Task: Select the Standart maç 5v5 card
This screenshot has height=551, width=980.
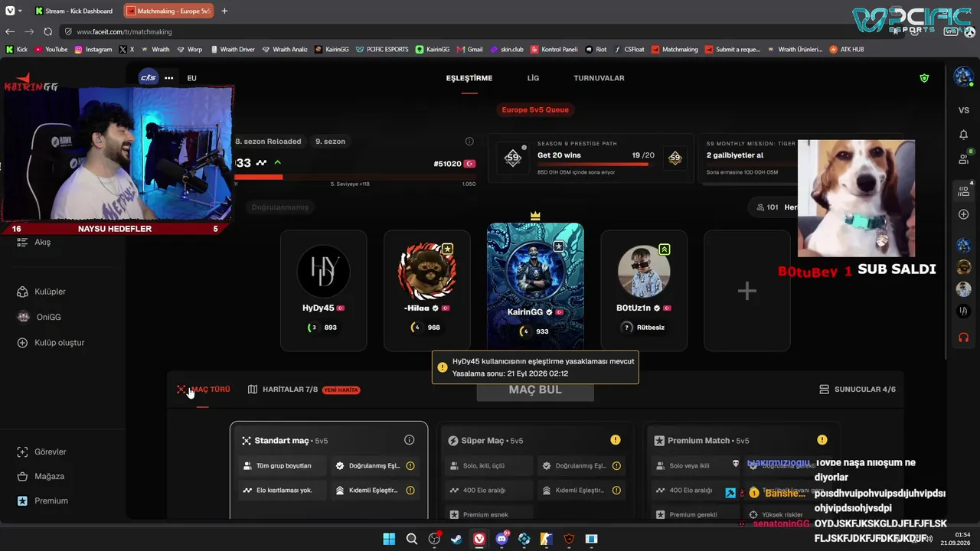Action: coord(329,471)
